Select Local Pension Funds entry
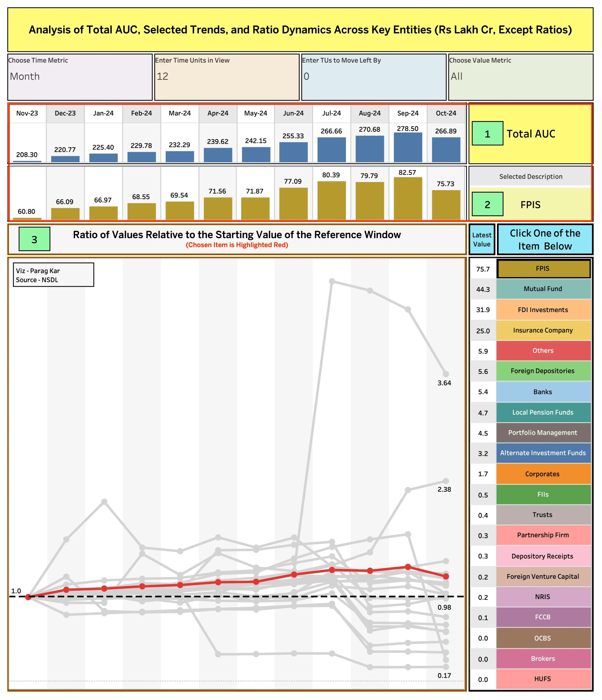 pyautogui.click(x=544, y=413)
